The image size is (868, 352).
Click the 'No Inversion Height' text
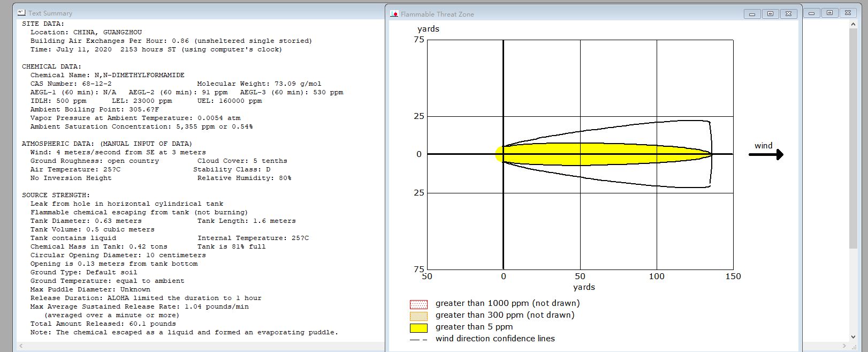[71, 178]
